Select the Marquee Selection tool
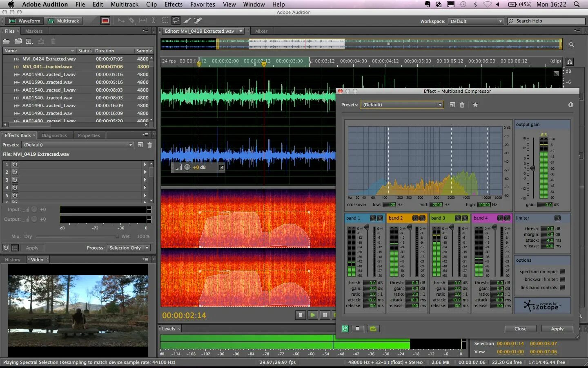Screen dimensions: 588x368 [x=165, y=20]
